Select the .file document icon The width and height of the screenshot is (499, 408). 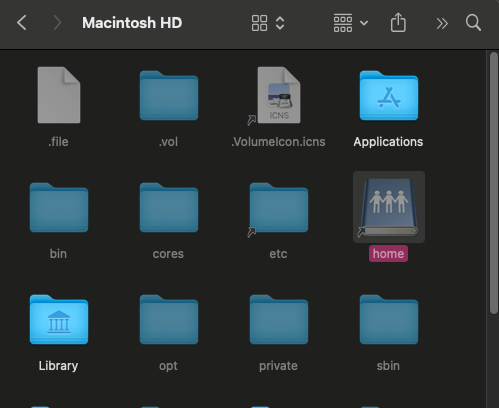59,95
